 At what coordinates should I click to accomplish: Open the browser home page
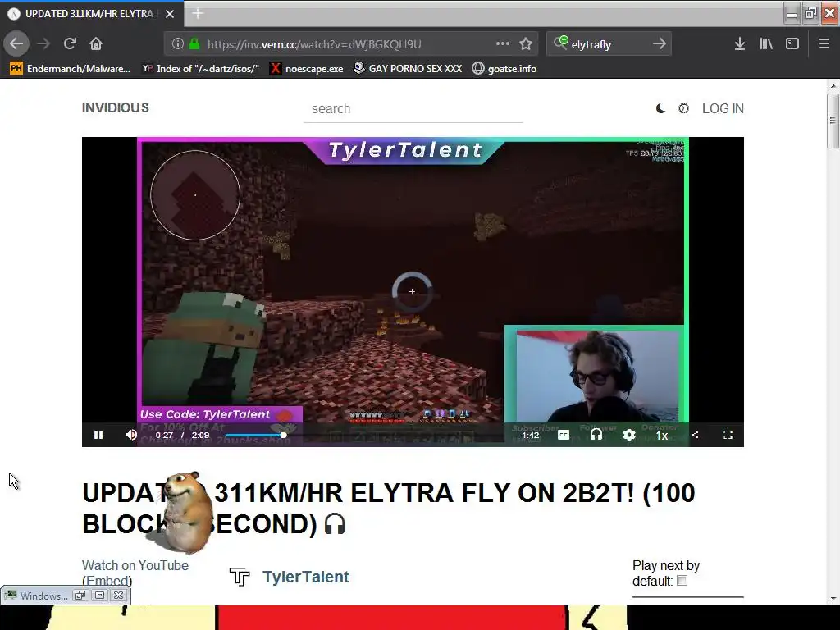96,44
